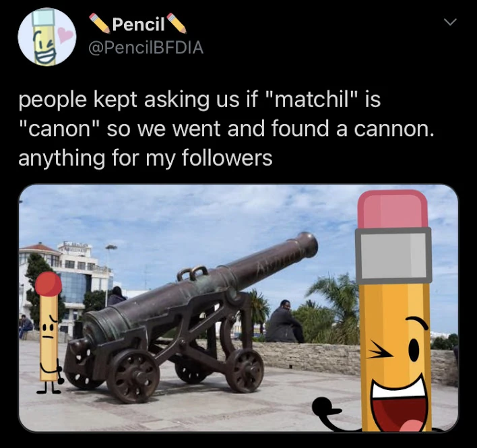The height and width of the screenshot is (448, 477).
Task: Open the Pencil display name profile link
Action: coord(138,24)
